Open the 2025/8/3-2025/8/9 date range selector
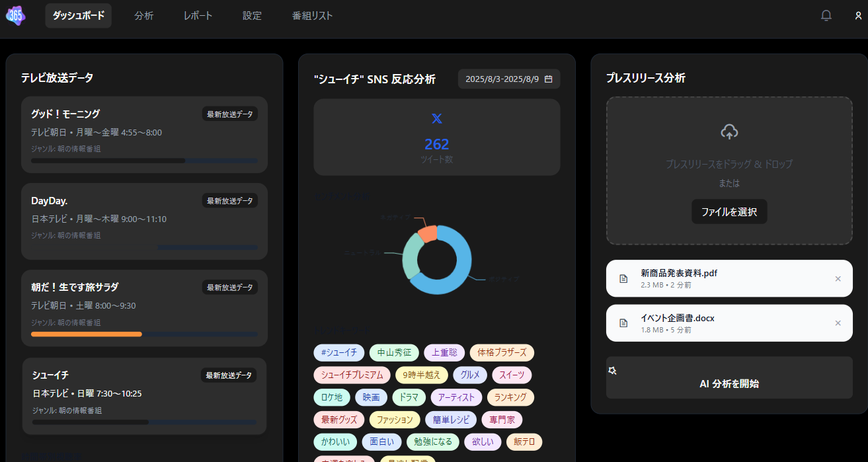The width and height of the screenshot is (868, 462). [508, 79]
